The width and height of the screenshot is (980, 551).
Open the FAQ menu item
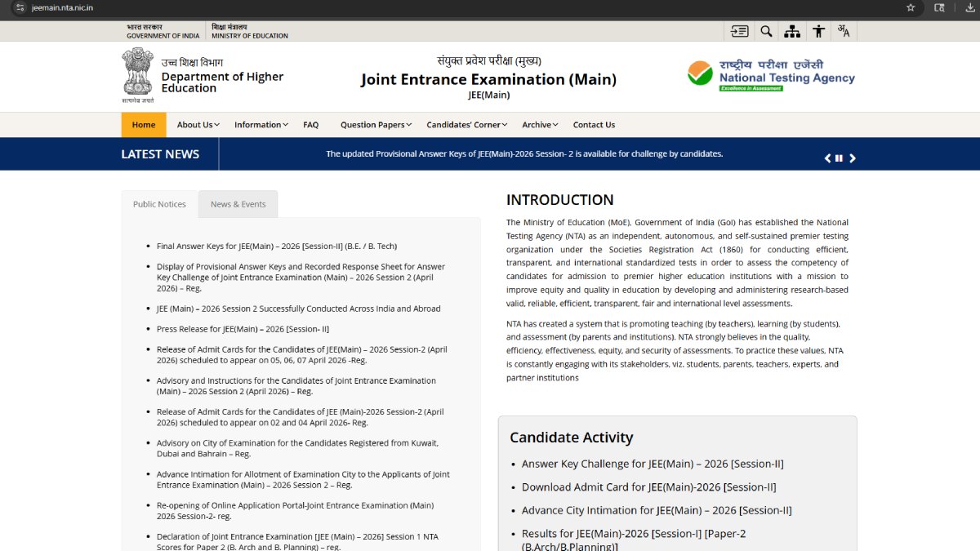tap(310, 124)
